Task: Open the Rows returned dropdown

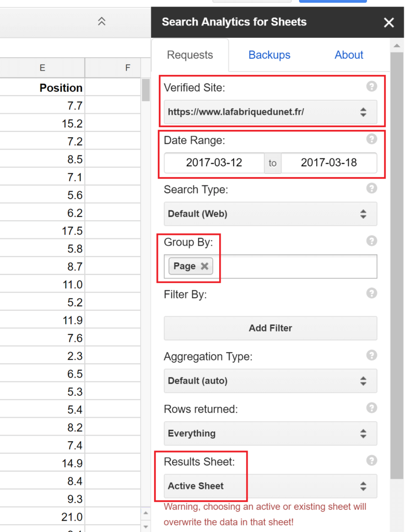Action: [x=270, y=433]
